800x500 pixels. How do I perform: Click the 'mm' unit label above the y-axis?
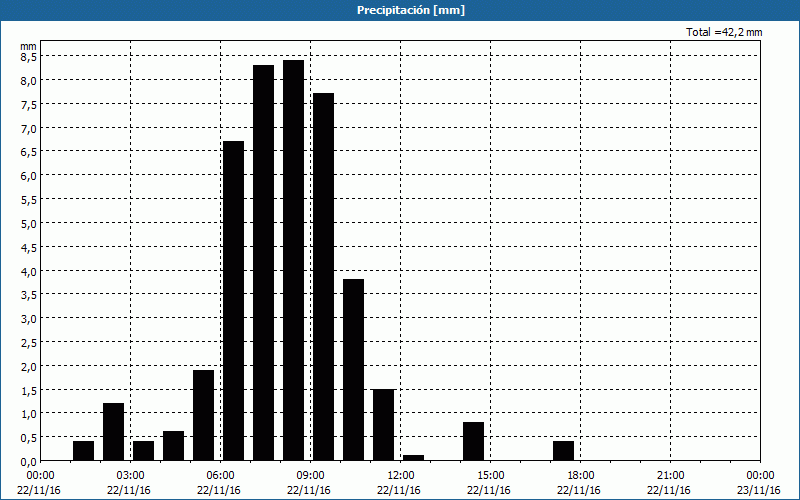(28, 46)
